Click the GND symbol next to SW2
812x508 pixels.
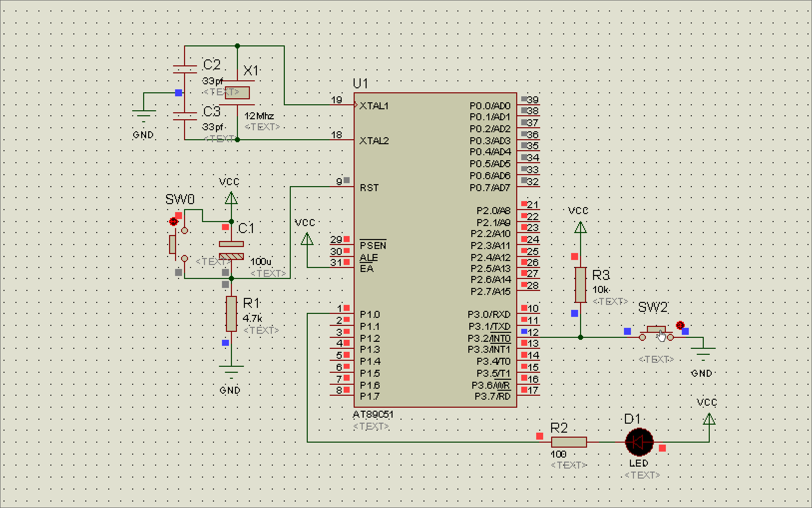coord(703,354)
